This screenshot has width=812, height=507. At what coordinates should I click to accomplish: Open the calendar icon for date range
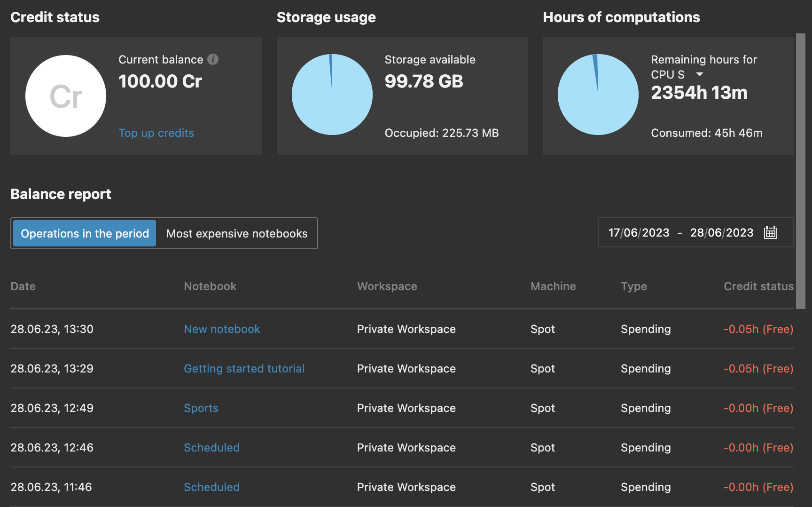coord(771,232)
